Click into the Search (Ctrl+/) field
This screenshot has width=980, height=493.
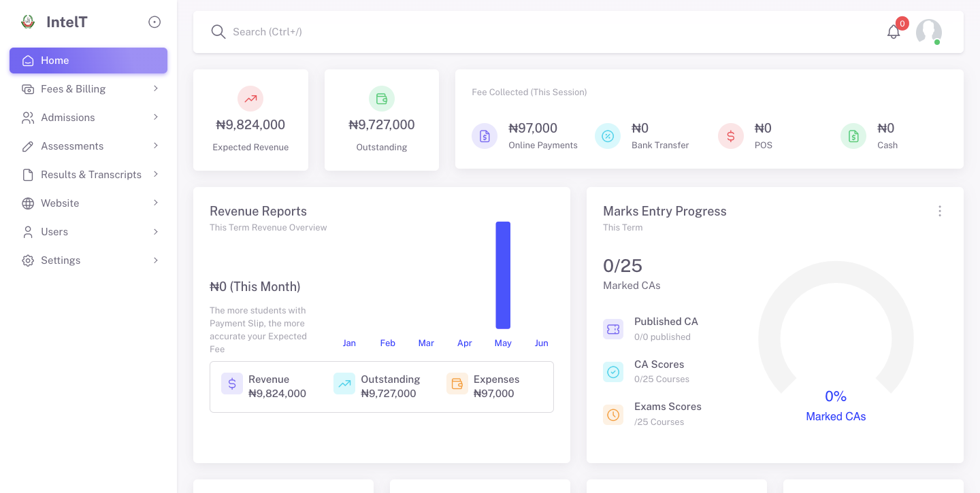click(x=544, y=32)
